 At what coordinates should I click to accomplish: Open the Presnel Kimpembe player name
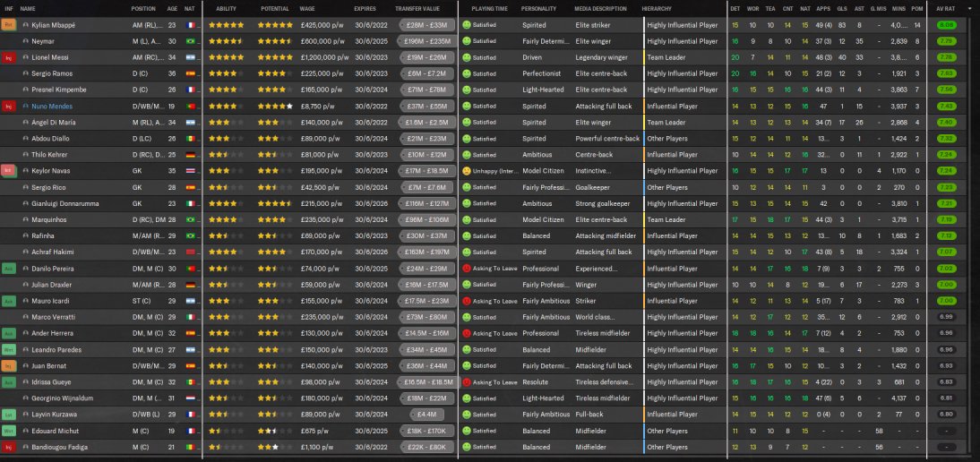59,90
